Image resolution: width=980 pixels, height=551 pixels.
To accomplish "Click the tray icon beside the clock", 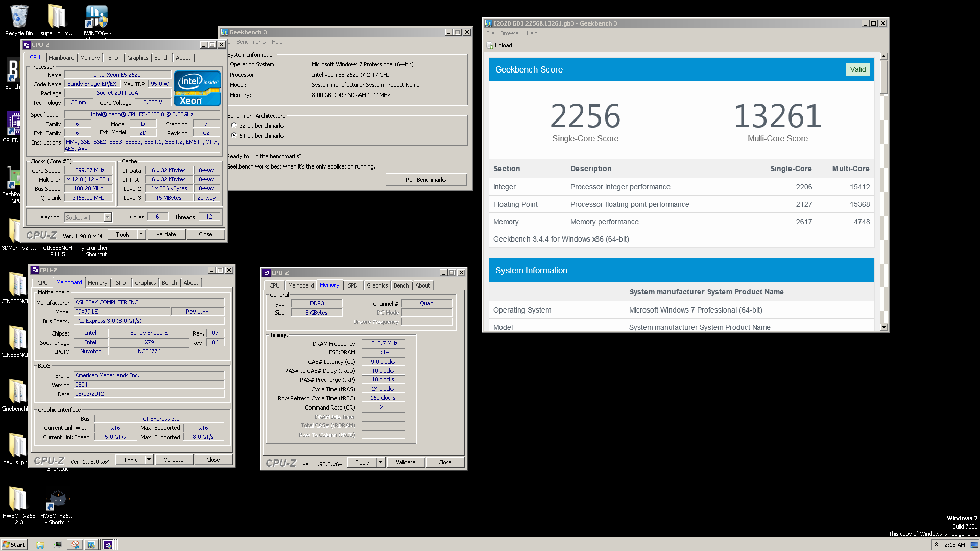I will 974,545.
